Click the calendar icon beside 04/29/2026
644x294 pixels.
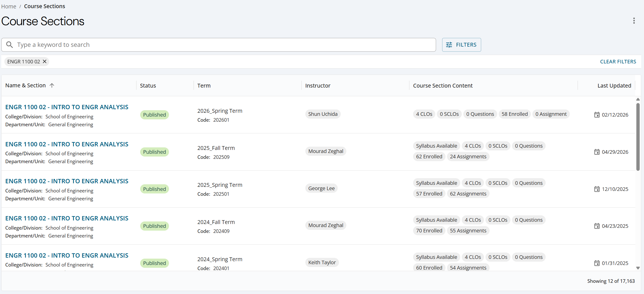[x=597, y=152]
